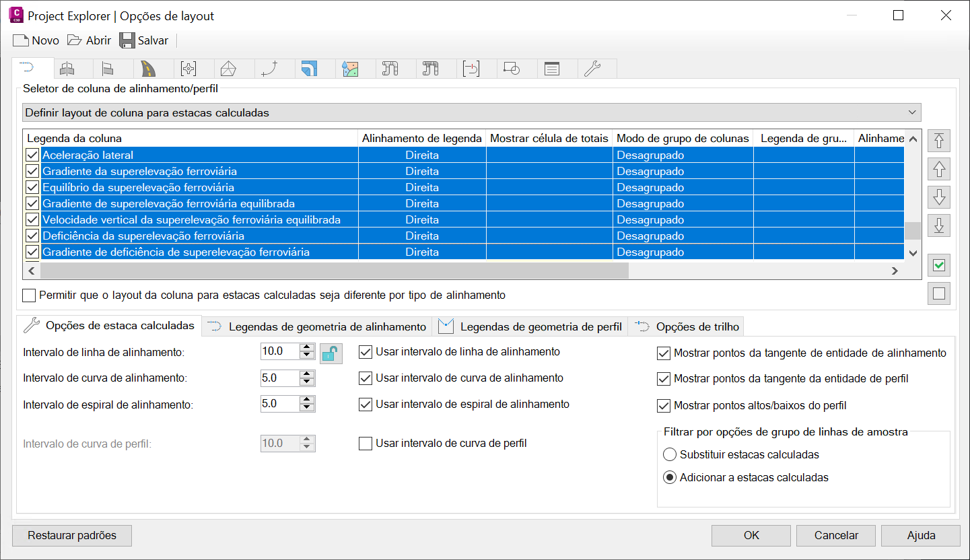This screenshot has height=560, width=970.
Task: Open the tab with bracketed red curve icon
Action: [471, 69]
